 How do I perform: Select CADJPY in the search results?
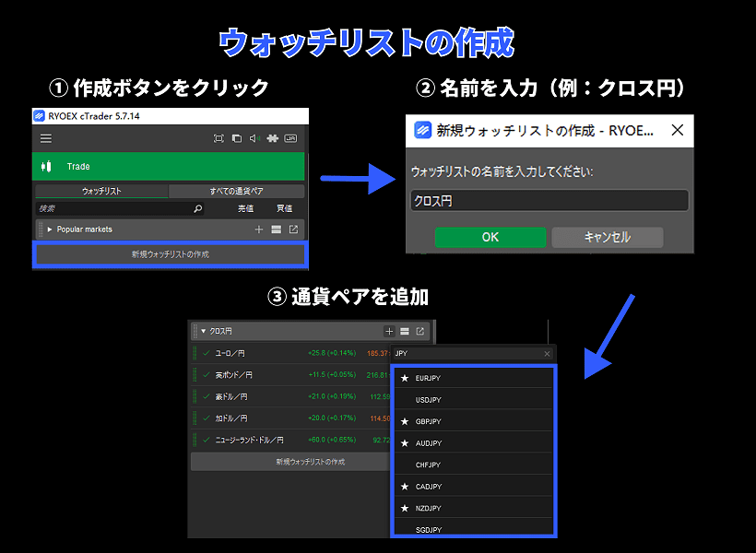[x=474, y=487]
